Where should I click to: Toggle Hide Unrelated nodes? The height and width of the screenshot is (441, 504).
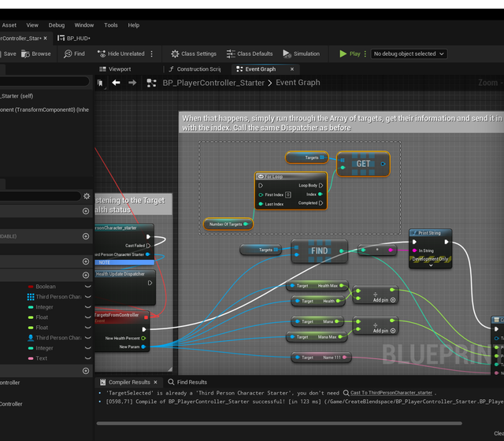(121, 54)
